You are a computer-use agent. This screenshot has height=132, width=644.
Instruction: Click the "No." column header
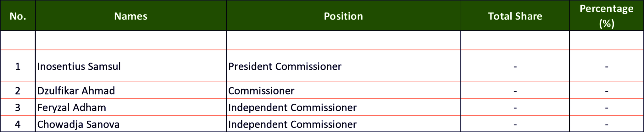[18, 16]
